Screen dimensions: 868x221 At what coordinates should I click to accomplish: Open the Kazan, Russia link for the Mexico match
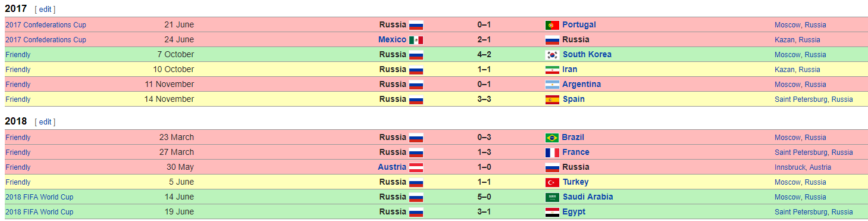coord(797,40)
